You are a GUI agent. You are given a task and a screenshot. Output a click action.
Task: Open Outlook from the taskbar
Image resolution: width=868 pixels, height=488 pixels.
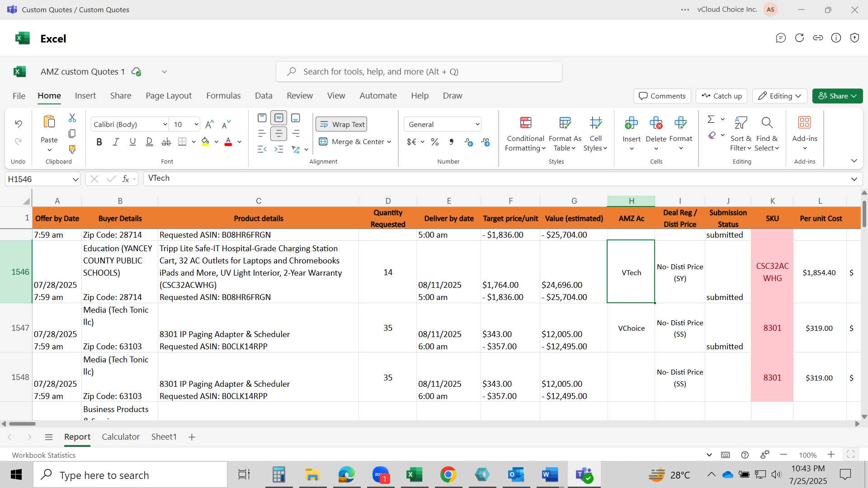[516, 475]
